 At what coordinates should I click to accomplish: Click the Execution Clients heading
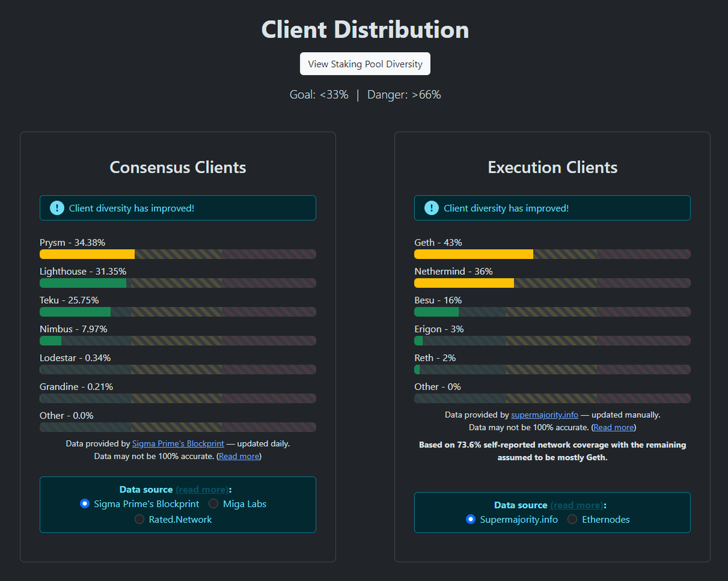(x=553, y=167)
